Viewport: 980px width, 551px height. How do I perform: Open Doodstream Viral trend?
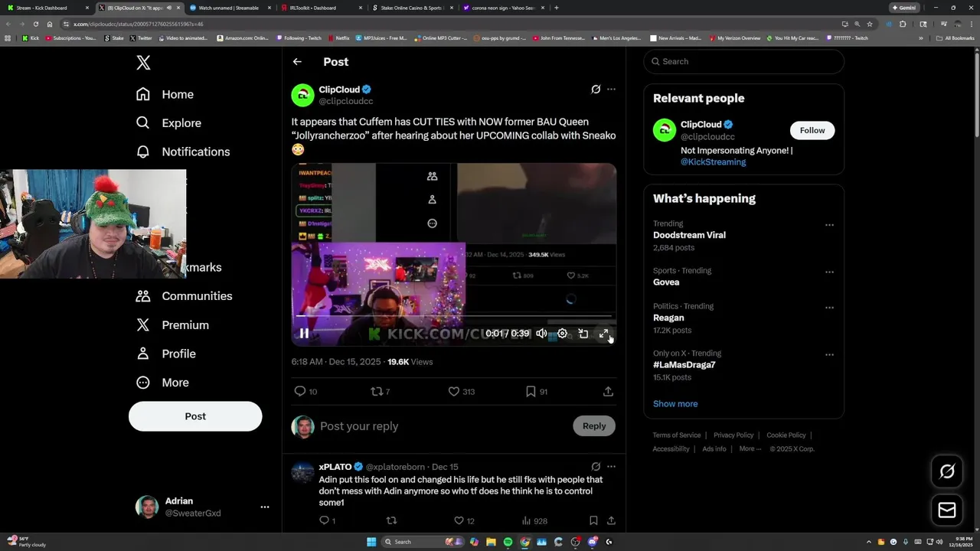[x=689, y=235]
